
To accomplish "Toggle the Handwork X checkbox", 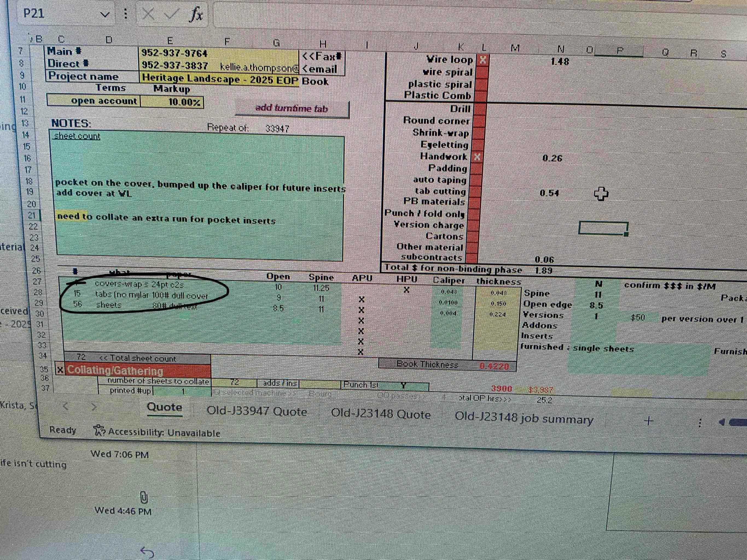I will (x=477, y=157).
